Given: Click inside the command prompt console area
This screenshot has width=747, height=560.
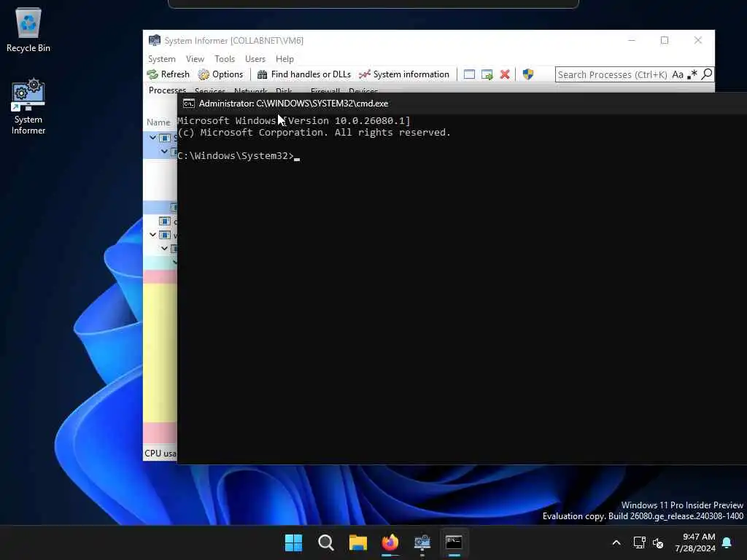Looking at the screenshot, I should (462, 289).
